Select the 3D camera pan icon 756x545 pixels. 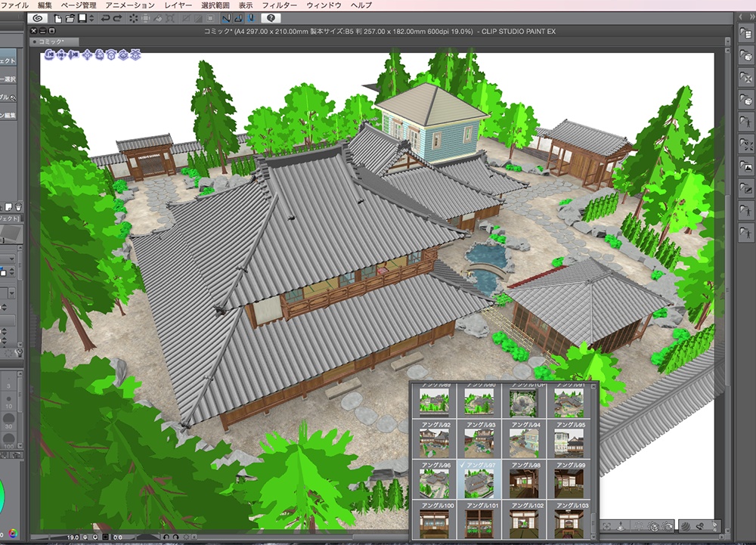point(61,56)
